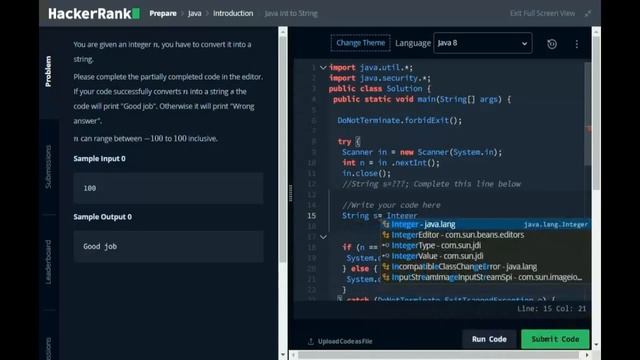Click the DoNotTerminate.forbidExit() code line
640x360 pixels.
[400, 120]
